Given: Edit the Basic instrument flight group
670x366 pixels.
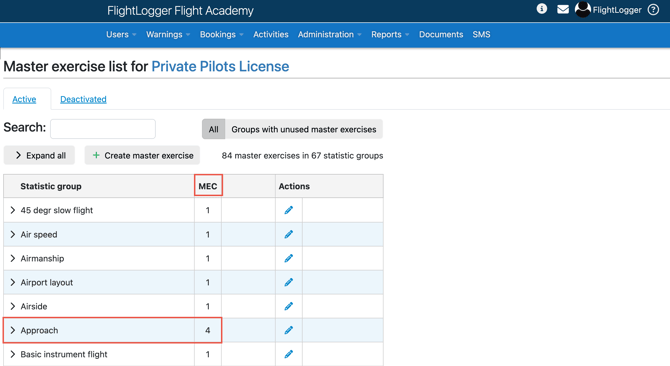Looking at the screenshot, I should pyautogui.click(x=289, y=354).
